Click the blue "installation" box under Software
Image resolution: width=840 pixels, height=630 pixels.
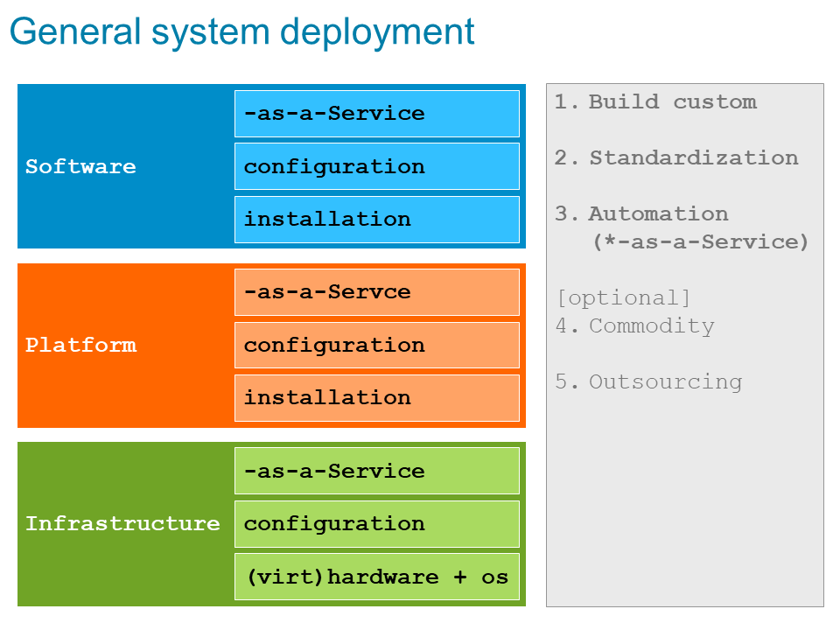[376, 219]
